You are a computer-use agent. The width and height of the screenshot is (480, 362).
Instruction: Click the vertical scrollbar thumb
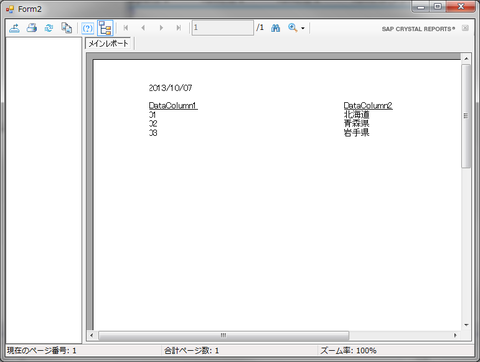pyautogui.click(x=466, y=116)
